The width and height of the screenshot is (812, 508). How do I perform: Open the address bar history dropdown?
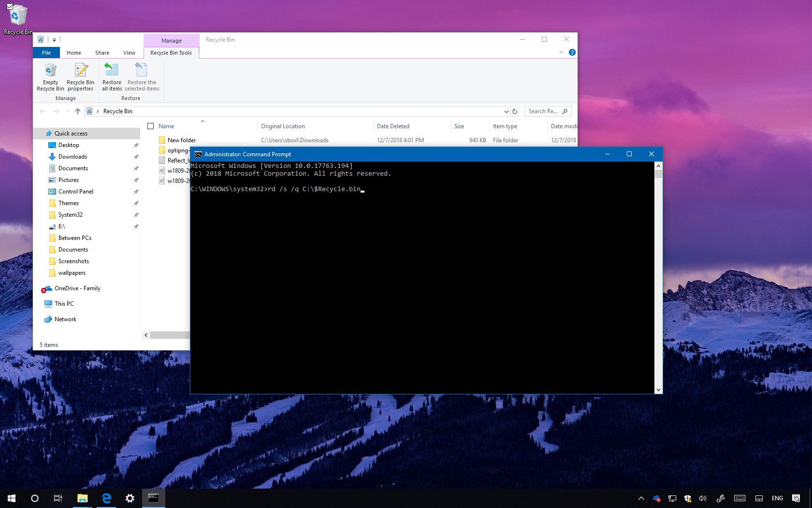pyautogui.click(x=506, y=111)
